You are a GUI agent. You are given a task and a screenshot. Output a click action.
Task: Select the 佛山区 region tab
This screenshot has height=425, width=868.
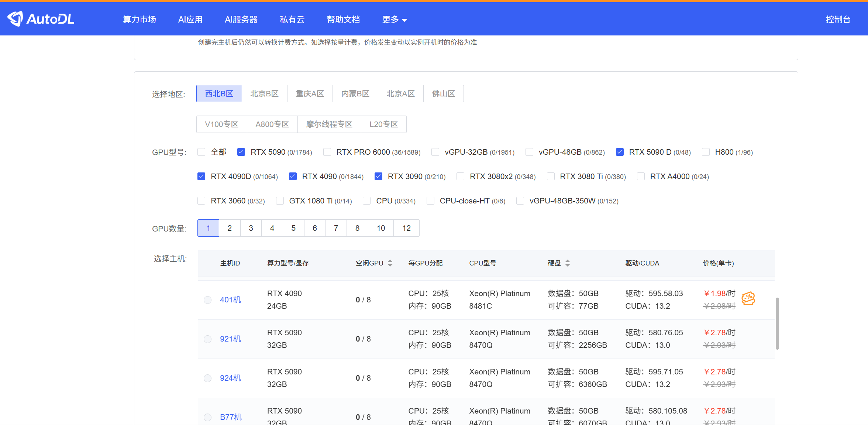coord(444,94)
